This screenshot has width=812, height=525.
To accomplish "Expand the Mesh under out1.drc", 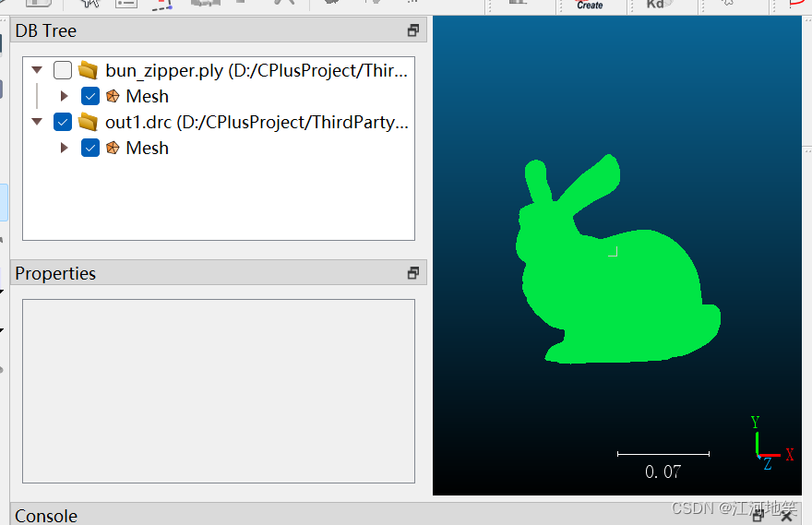I will pyautogui.click(x=65, y=148).
